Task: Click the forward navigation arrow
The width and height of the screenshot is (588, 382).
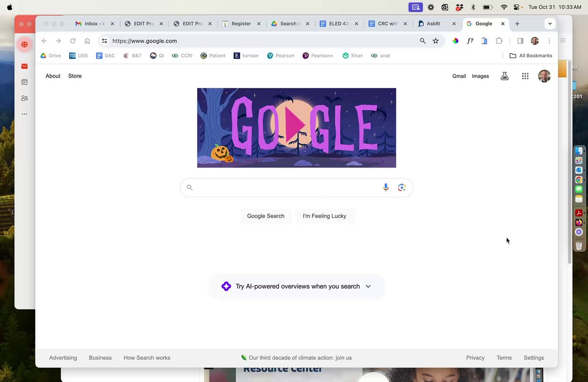Action: point(58,41)
